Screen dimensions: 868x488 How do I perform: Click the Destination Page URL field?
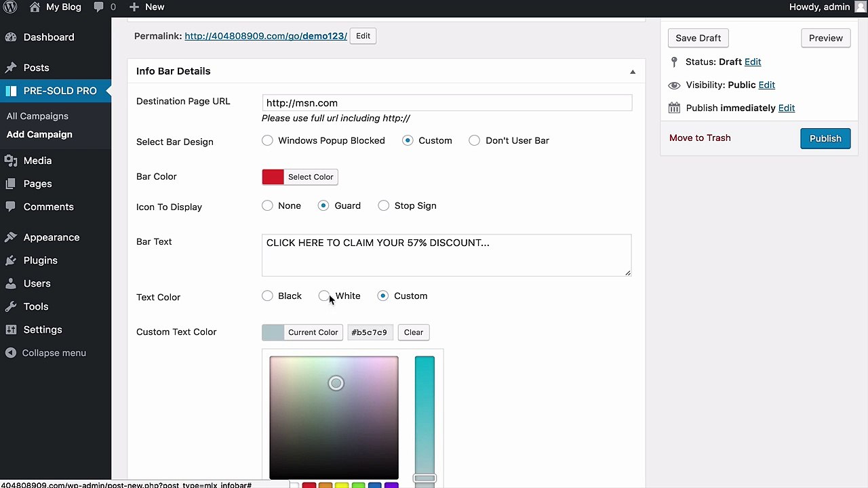coord(447,103)
